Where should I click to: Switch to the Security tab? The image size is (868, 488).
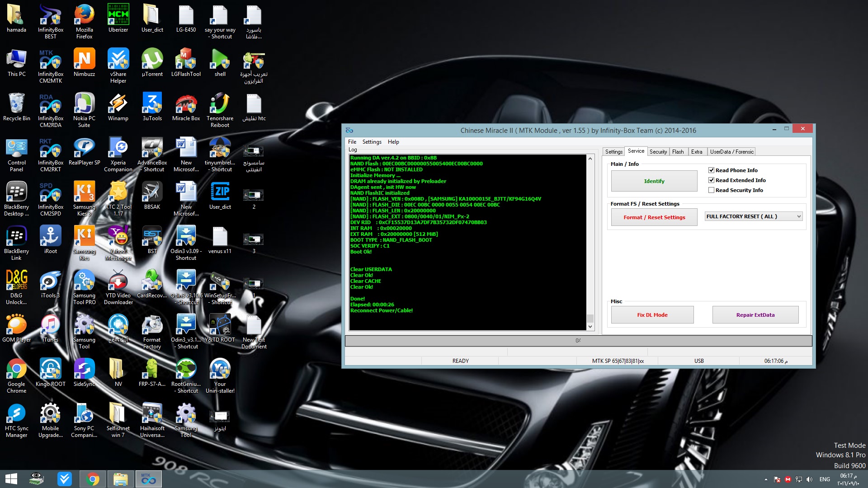(x=658, y=152)
